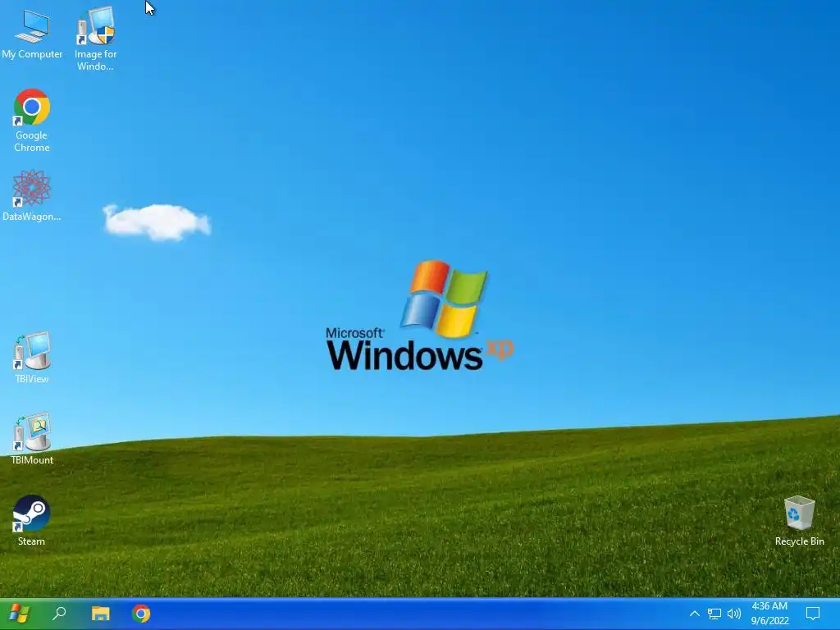The height and width of the screenshot is (630, 840).
Task: Show hidden system tray icons
Action: click(x=694, y=614)
